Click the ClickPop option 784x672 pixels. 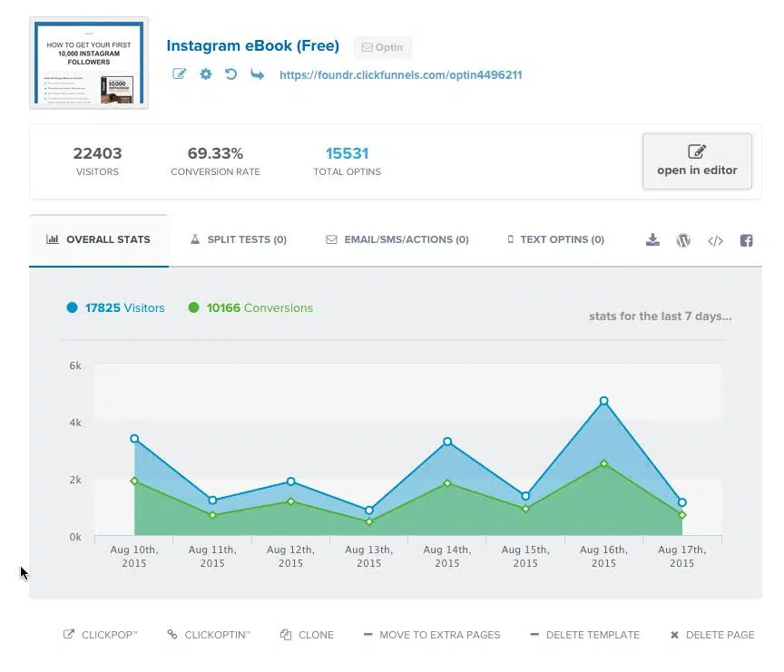coord(100,635)
